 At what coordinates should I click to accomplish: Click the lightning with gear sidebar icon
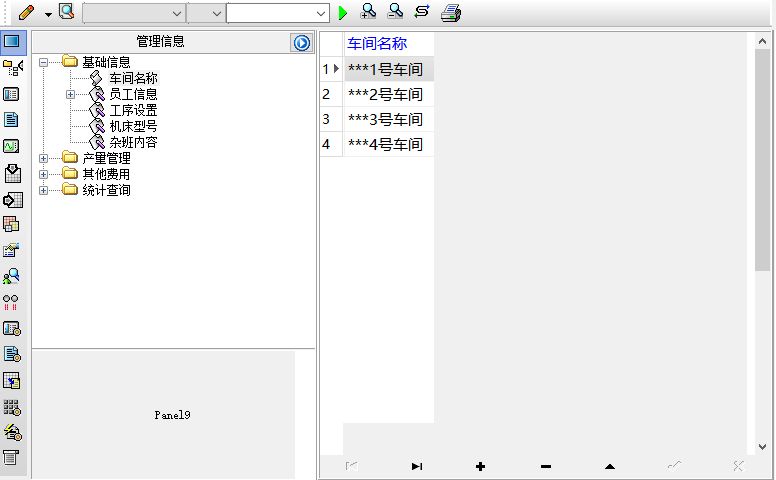pyautogui.click(x=13, y=432)
